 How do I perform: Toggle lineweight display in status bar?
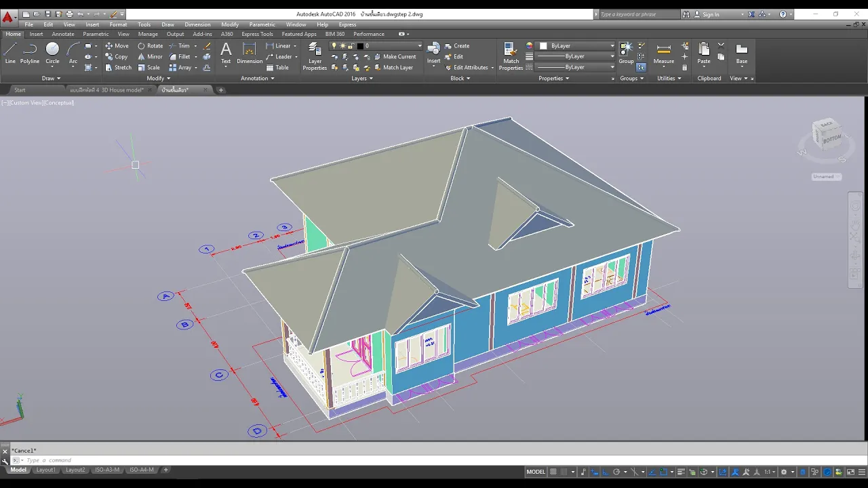point(681,472)
